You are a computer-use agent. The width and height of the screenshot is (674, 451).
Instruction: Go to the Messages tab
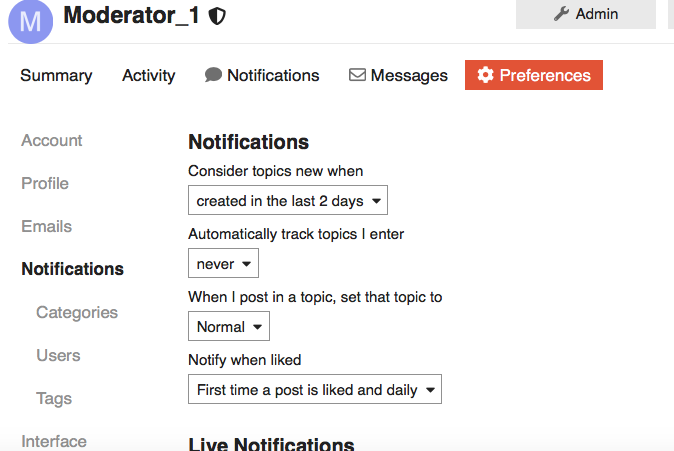pos(398,75)
